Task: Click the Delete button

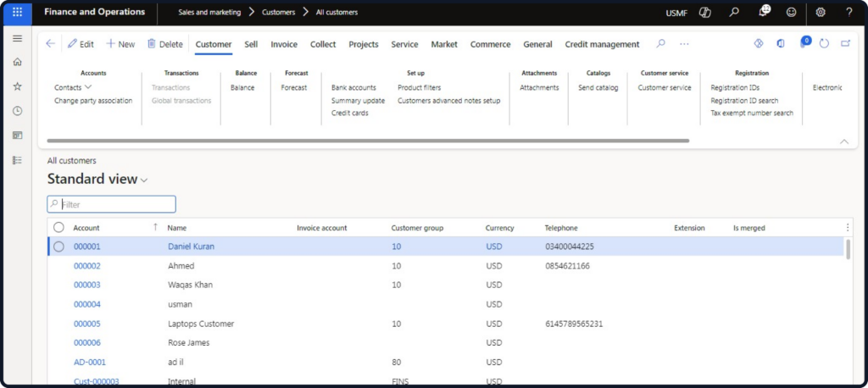Action: pos(165,44)
